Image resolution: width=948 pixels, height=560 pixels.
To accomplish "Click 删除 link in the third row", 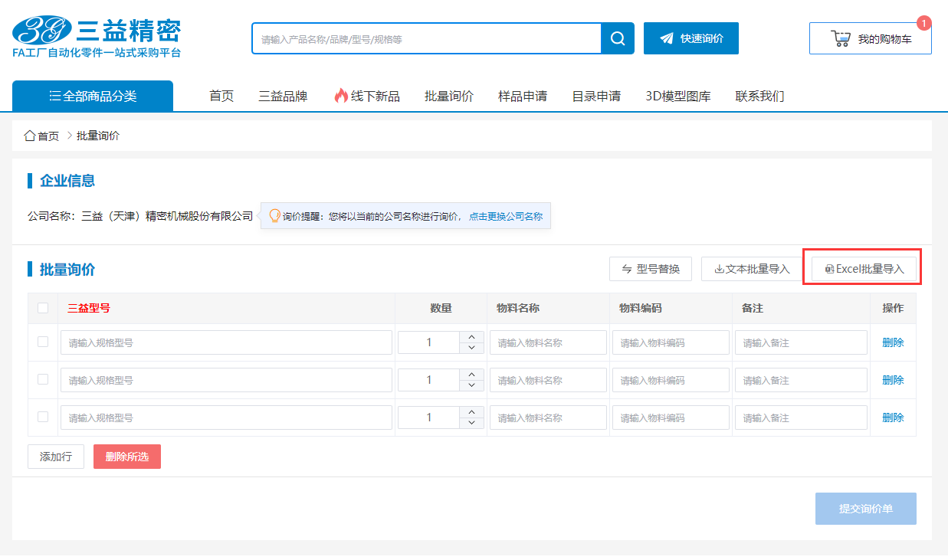I will [893, 418].
